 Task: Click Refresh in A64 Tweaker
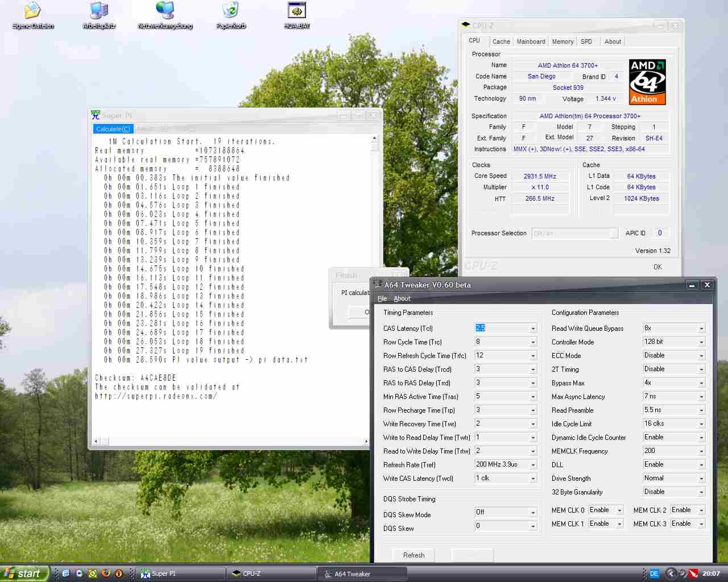(413, 555)
